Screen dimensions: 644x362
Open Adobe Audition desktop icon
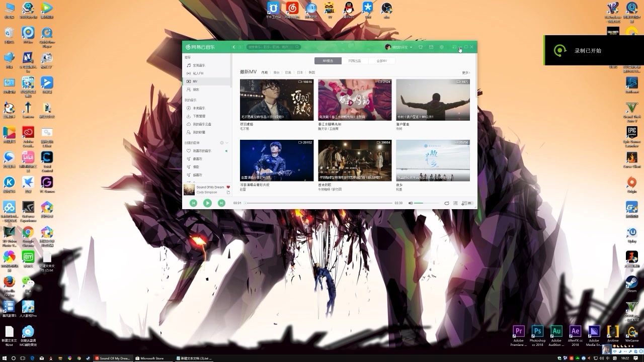(x=556, y=336)
